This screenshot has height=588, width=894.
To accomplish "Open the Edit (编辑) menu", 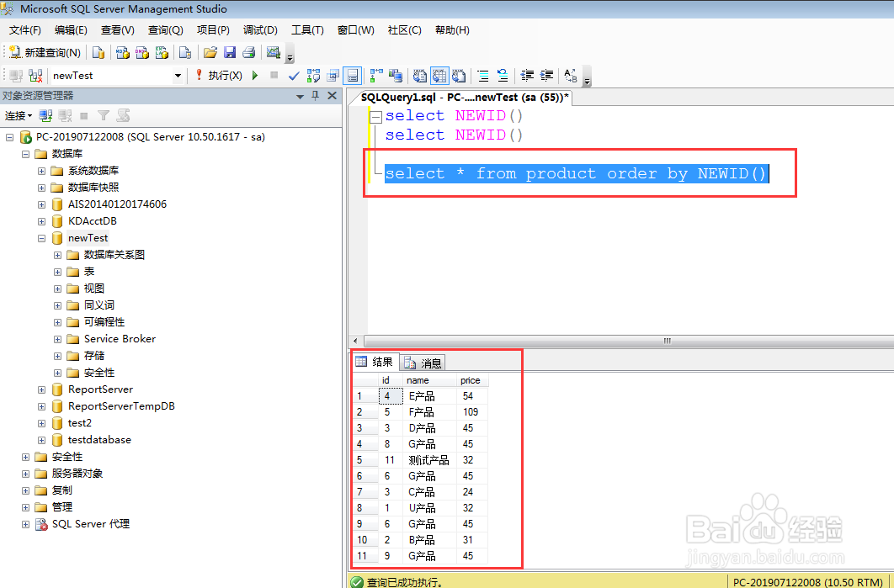I will coord(71,30).
